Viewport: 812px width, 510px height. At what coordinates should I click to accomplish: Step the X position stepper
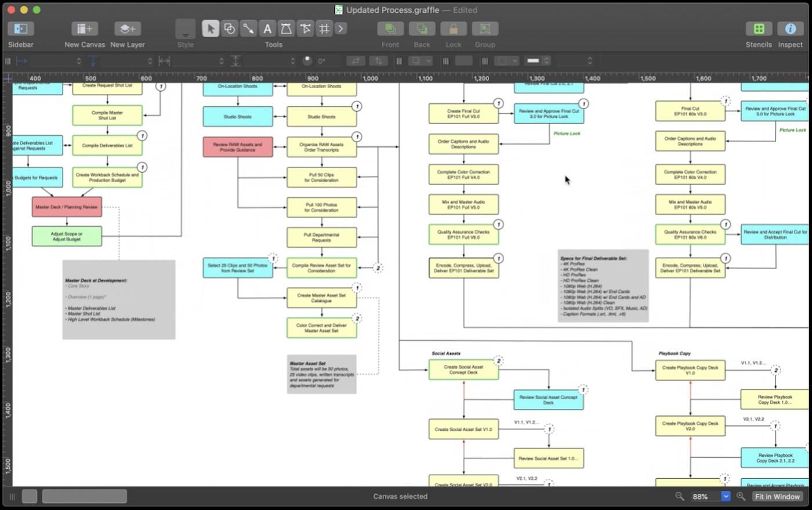[79, 60]
